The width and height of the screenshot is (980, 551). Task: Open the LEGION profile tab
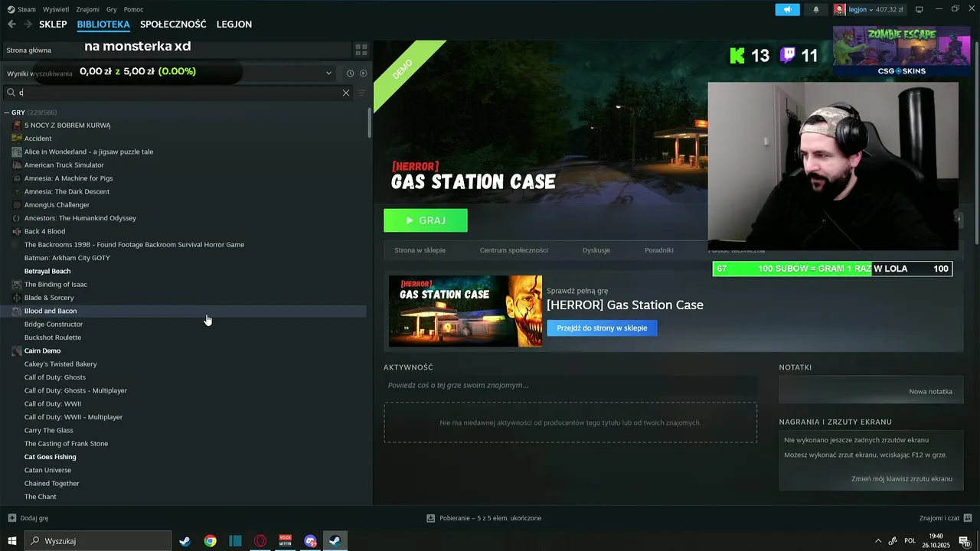[x=234, y=24]
